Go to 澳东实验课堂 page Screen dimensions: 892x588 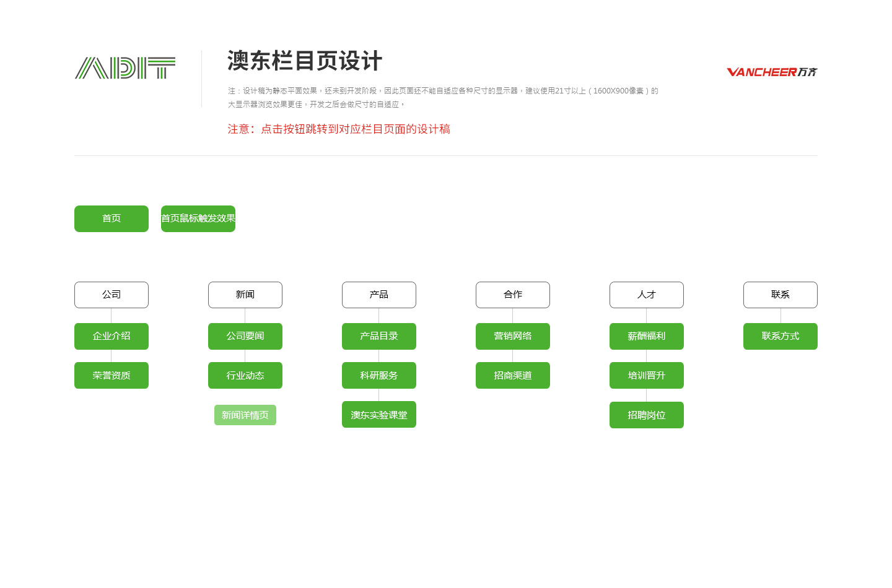(x=379, y=415)
